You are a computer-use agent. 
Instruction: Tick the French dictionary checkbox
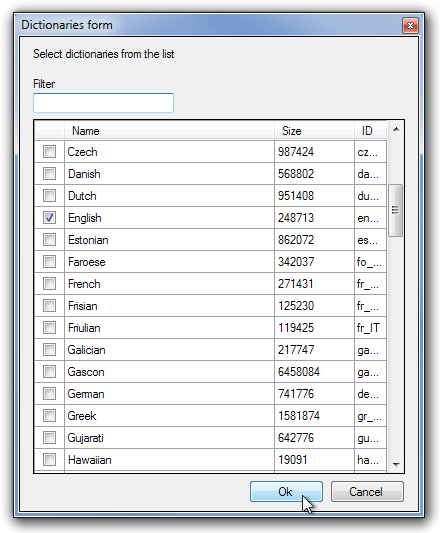point(49,283)
